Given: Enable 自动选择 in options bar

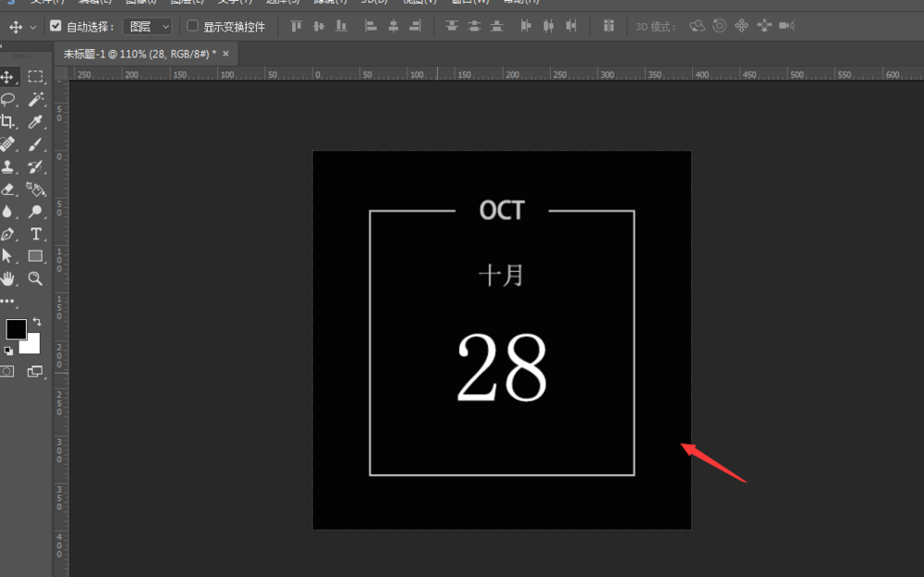Looking at the screenshot, I should point(54,26).
